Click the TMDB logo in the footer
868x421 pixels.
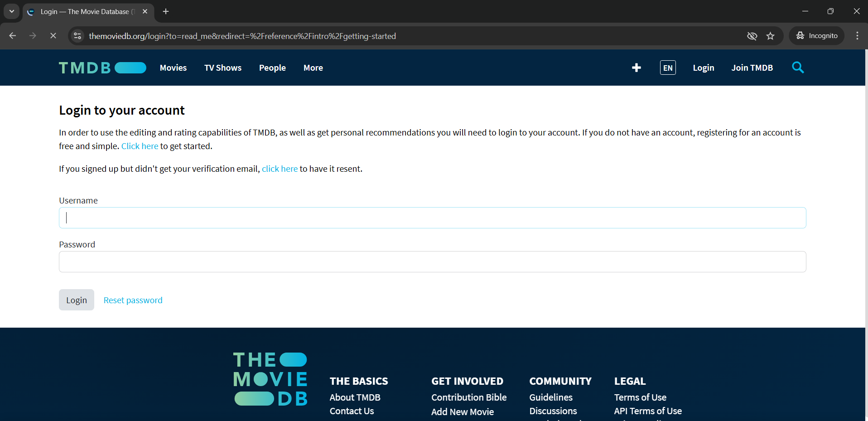pos(270,378)
